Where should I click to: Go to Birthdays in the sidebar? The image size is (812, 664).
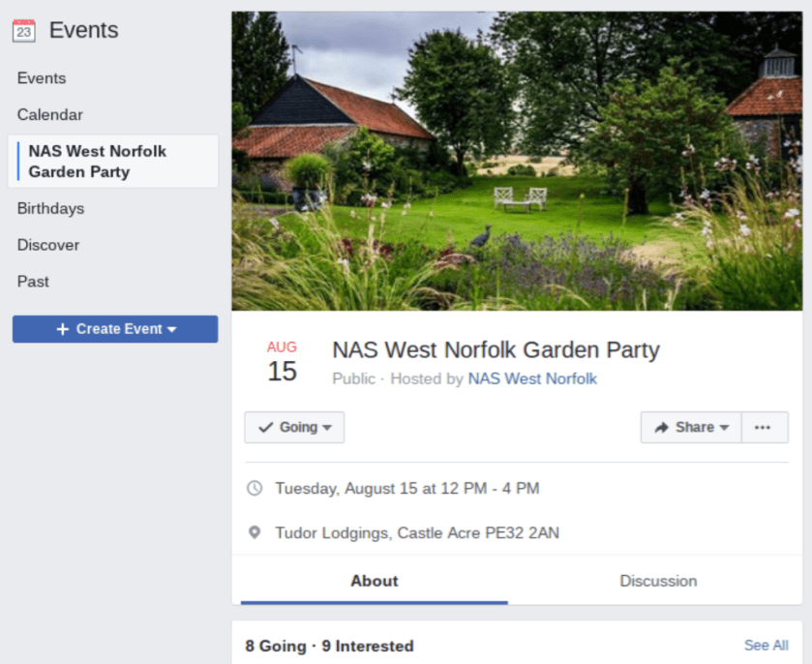(x=50, y=208)
